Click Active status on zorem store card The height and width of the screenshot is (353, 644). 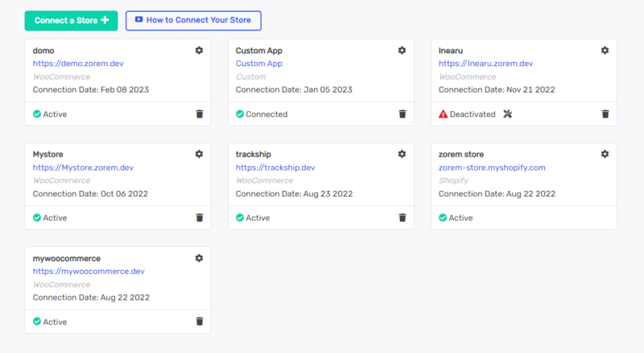460,218
